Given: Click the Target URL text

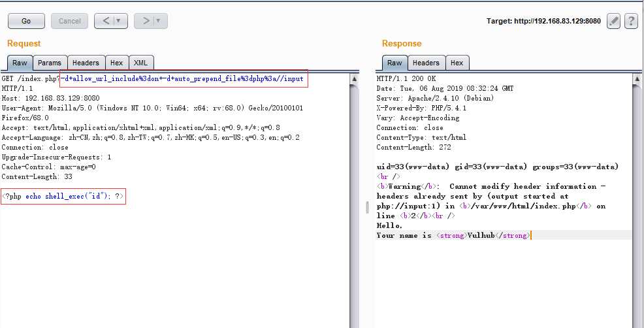Looking at the screenshot, I should point(543,21).
